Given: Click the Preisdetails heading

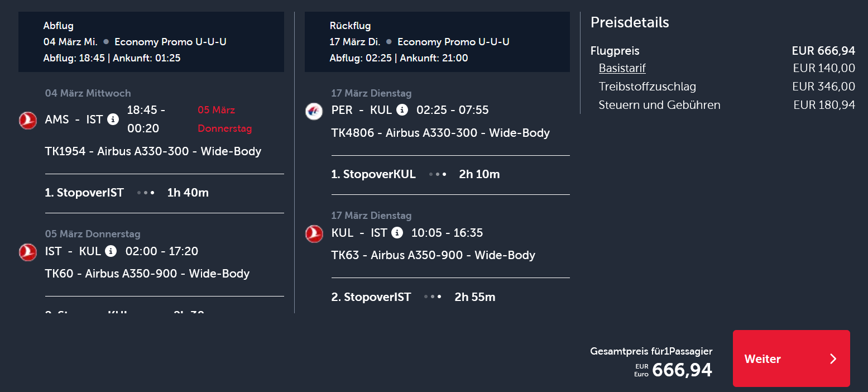Looking at the screenshot, I should click(x=630, y=22).
